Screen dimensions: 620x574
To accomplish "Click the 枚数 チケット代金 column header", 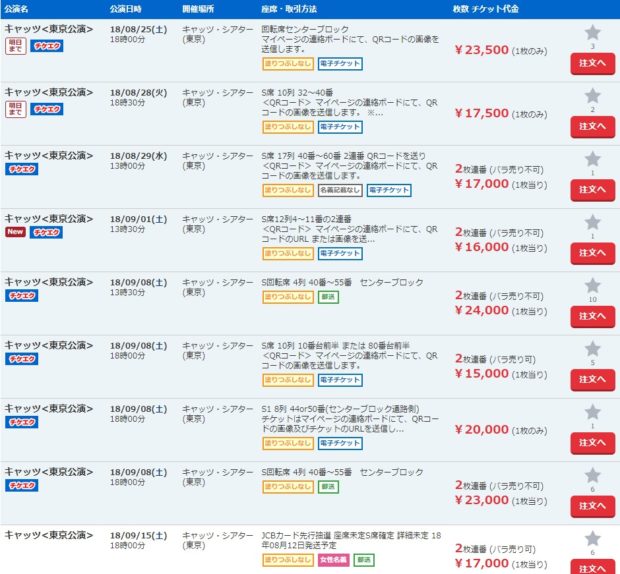I will click(486, 9).
